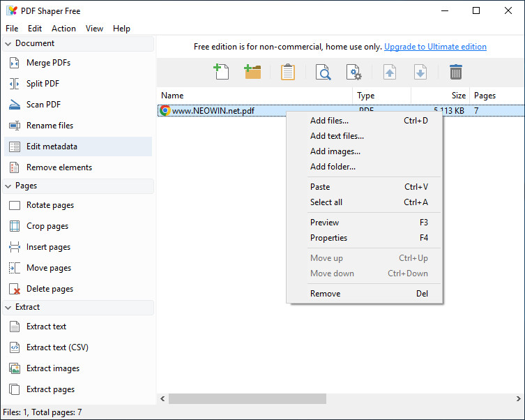Click the Rename files label in sidebar

pyautogui.click(x=50, y=126)
